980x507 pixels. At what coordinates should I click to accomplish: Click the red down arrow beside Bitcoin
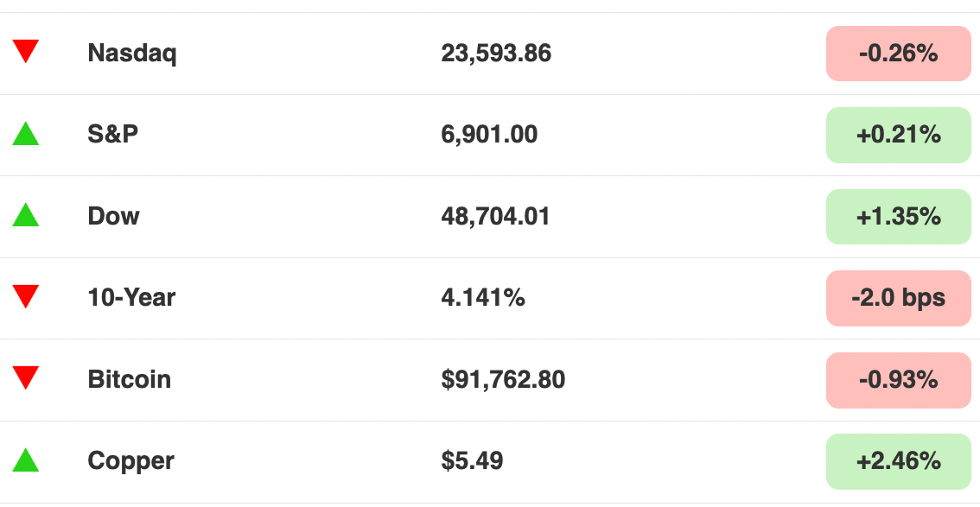coord(26,377)
